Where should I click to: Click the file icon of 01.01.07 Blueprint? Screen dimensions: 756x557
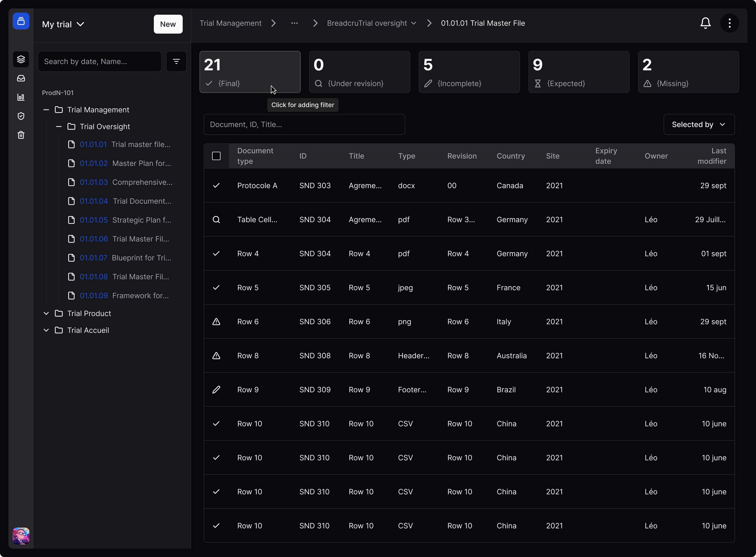71,258
